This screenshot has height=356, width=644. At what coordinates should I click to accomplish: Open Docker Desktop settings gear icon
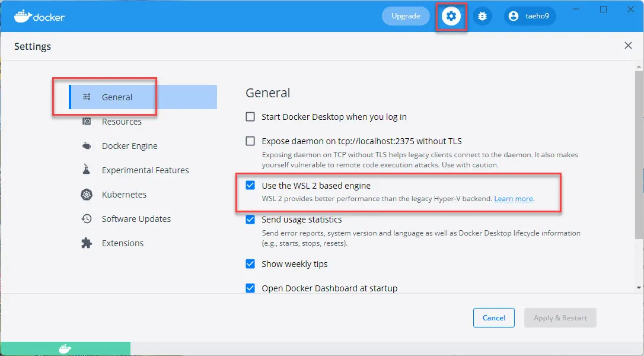(451, 16)
